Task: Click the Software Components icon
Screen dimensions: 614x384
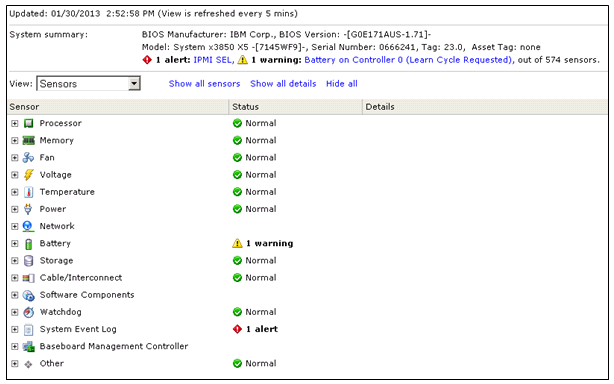Action: tap(29, 295)
